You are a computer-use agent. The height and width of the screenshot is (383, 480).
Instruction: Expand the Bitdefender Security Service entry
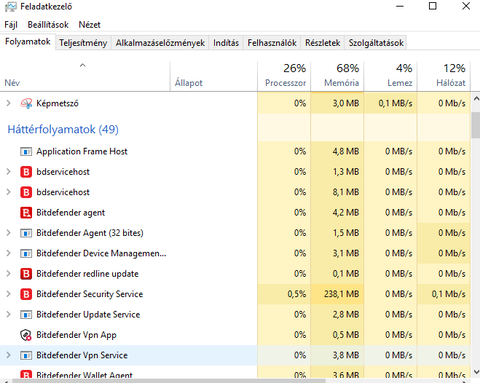point(9,294)
